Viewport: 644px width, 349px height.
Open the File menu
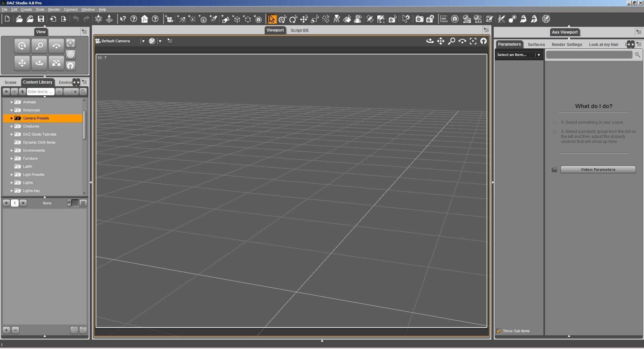click(x=5, y=9)
